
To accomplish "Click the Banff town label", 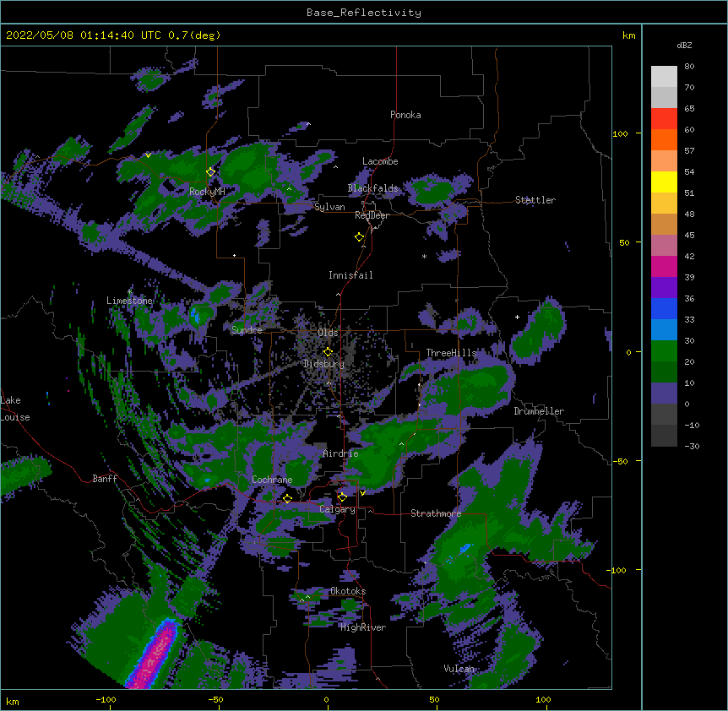I will click(x=105, y=479).
